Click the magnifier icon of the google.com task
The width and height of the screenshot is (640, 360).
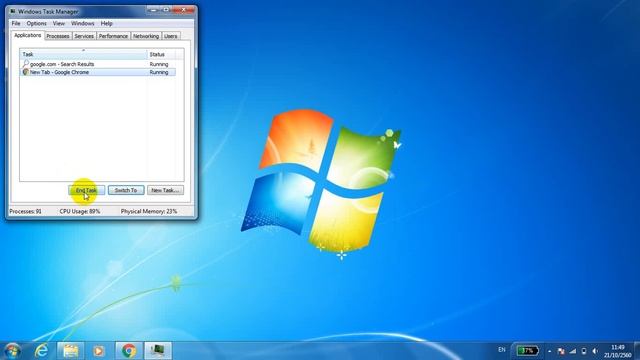[25, 64]
